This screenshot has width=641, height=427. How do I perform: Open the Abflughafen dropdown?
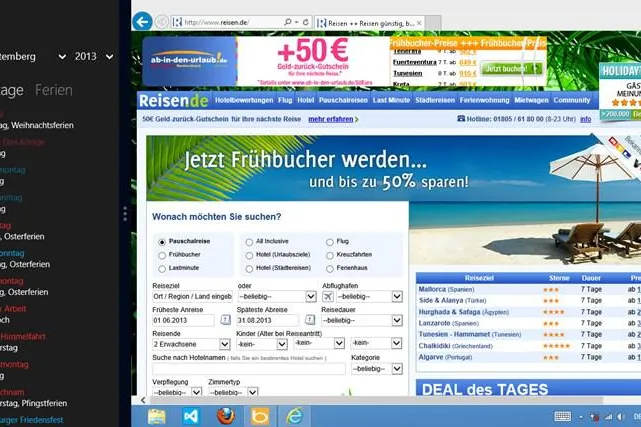click(x=370, y=296)
